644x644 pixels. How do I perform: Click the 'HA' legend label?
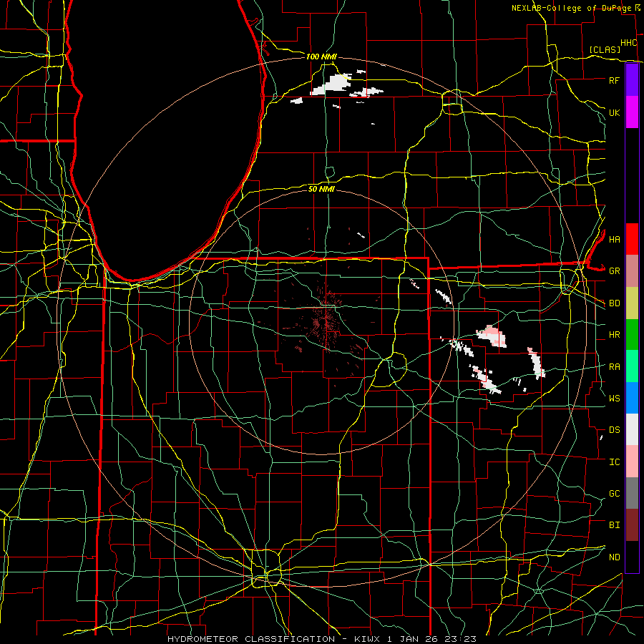click(614, 240)
